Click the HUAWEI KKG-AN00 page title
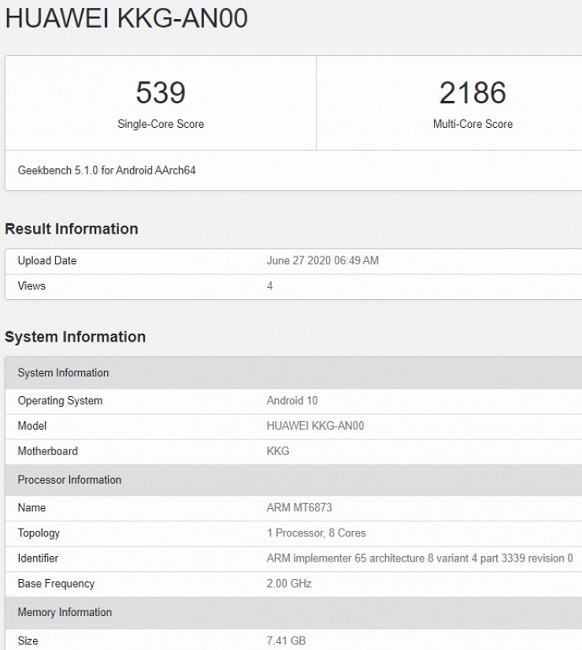Screen dimensions: 582x650 coord(126,18)
